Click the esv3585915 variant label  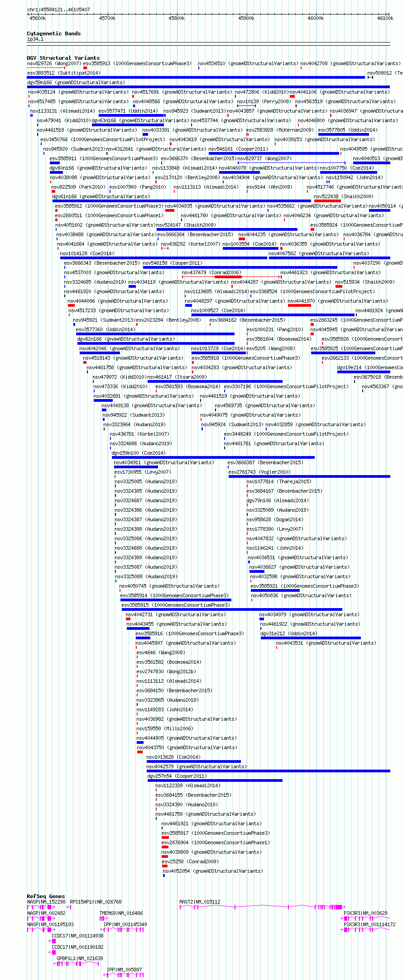click(176, 605)
